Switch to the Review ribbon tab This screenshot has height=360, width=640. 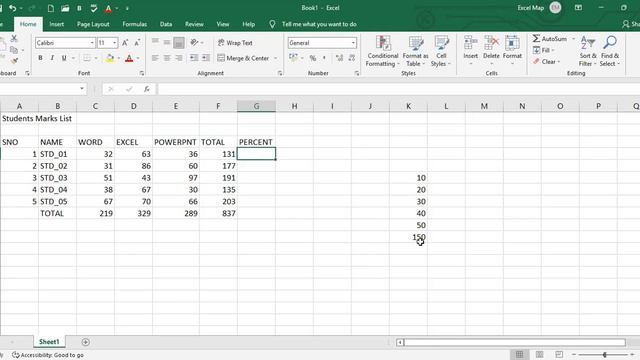[194, 24]
